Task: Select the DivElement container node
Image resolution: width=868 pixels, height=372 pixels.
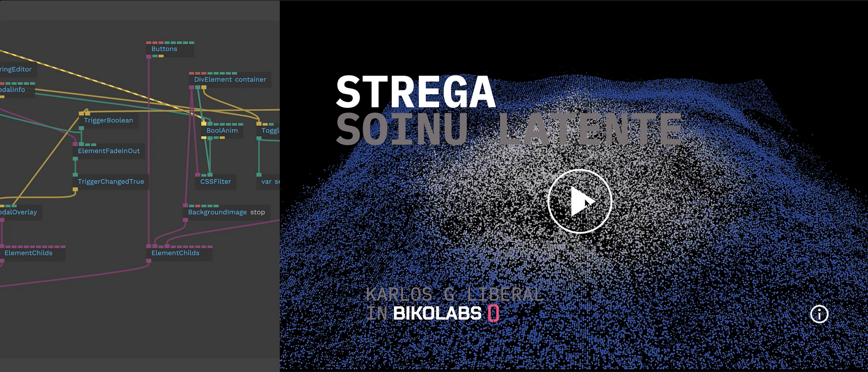Action: click(230, 79)
